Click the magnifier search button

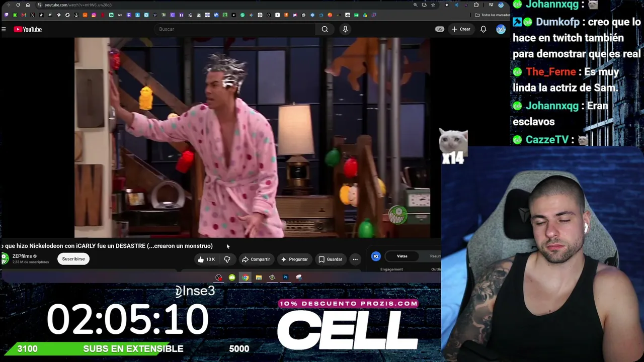click(325, 29)
